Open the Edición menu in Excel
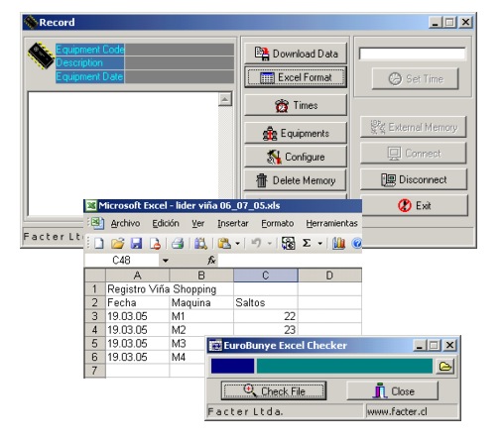 (166, 224)
